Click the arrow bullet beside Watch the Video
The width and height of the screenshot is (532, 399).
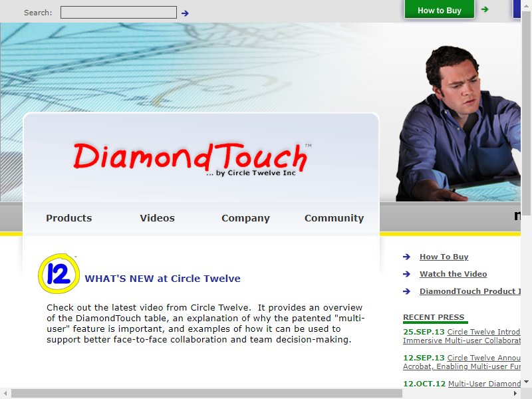coord(406,274)
